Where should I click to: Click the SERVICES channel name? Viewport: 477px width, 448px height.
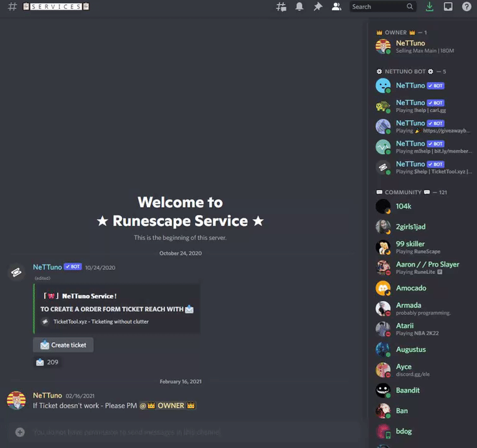coord(56,6)
